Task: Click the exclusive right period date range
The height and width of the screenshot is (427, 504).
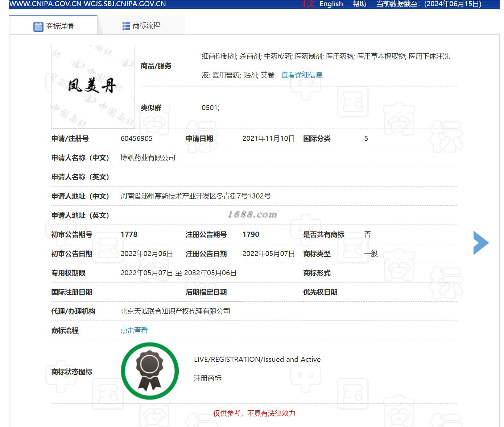Action: [x=178, y=273]
